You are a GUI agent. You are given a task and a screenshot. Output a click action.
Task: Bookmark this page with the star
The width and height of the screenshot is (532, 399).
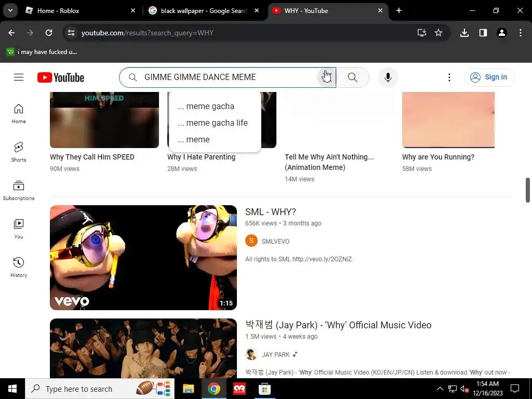coord(438,33)
